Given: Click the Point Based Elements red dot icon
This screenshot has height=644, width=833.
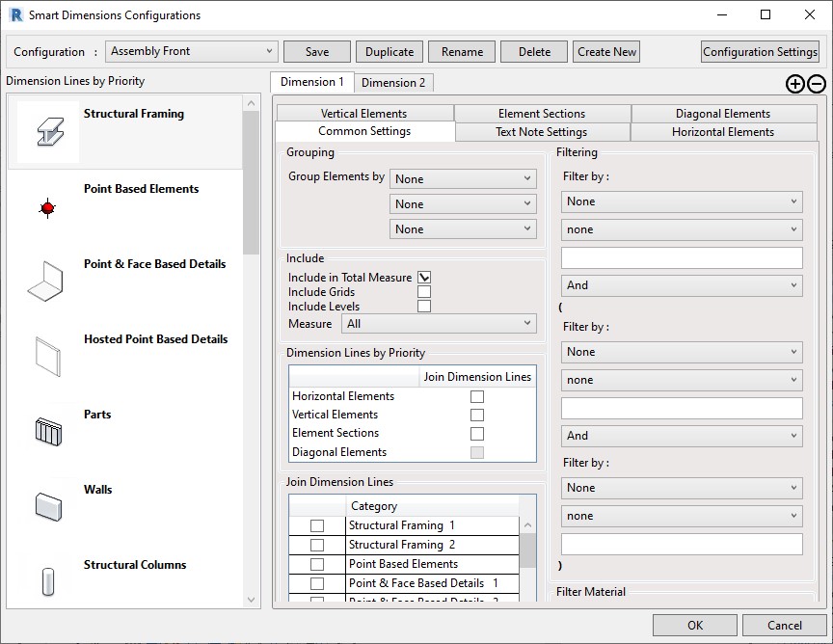Looking at the screenshot, I should [x=48, y=207].
